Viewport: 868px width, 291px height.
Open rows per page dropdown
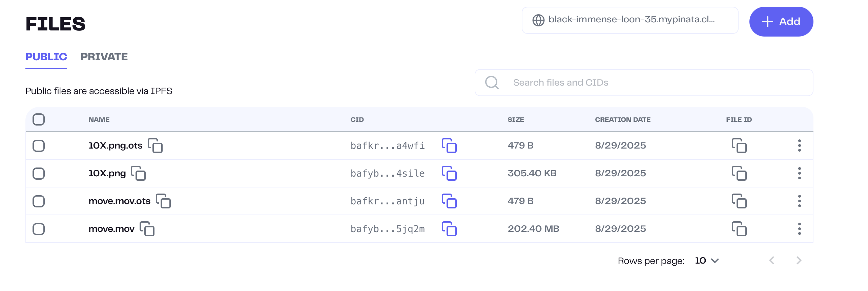(x=707, y=261)
